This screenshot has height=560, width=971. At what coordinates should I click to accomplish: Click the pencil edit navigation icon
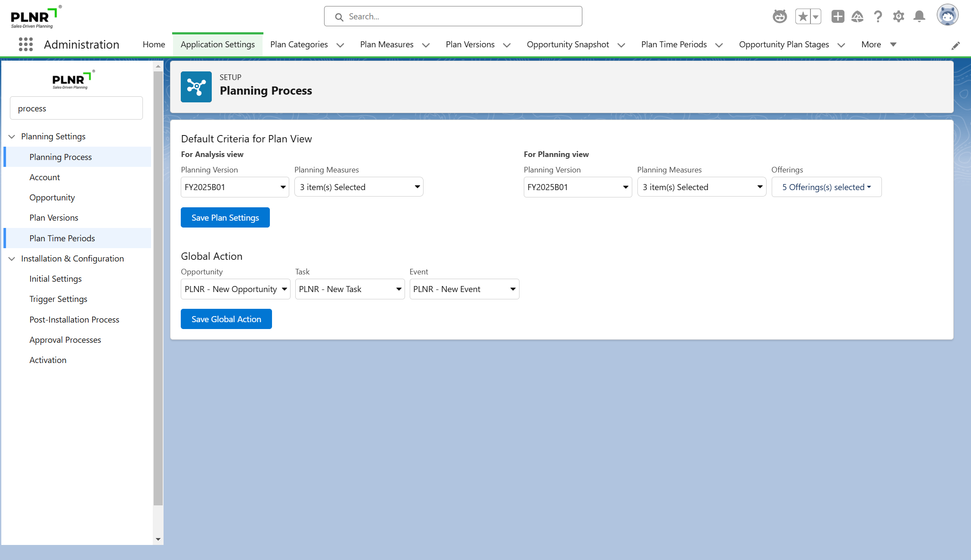(956, 46)
